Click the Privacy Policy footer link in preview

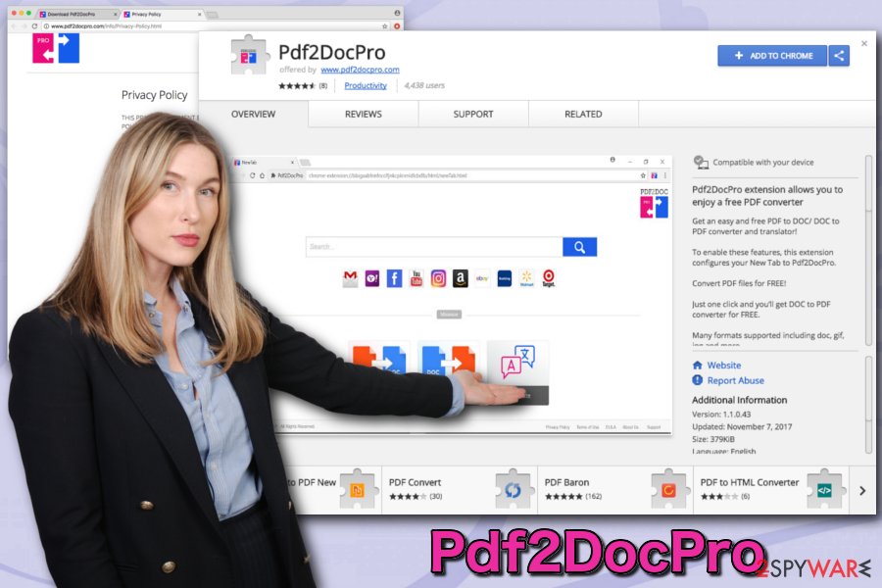pos(558,427)
